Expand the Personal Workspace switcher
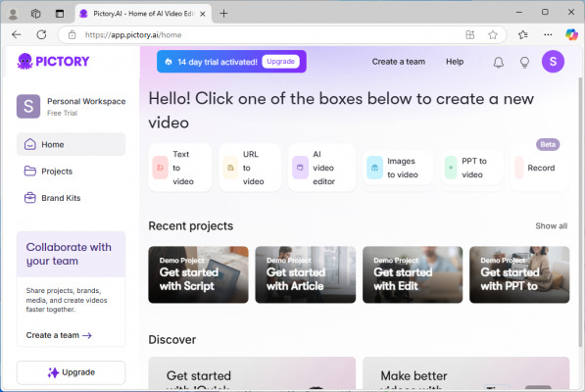Image resolution: width=585 pixels, height=392 pixels. pyautogui.click(x=71, y=106)
